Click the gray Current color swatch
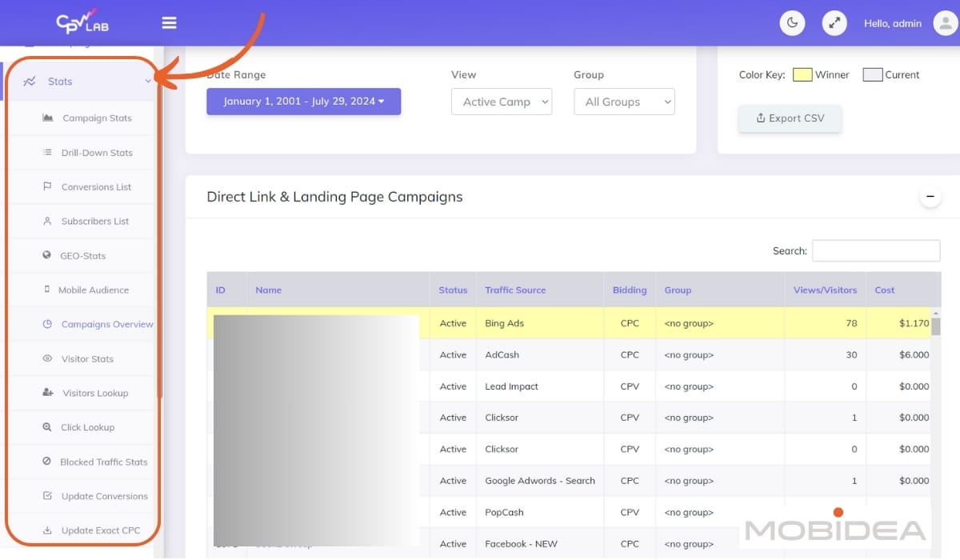 873,74
